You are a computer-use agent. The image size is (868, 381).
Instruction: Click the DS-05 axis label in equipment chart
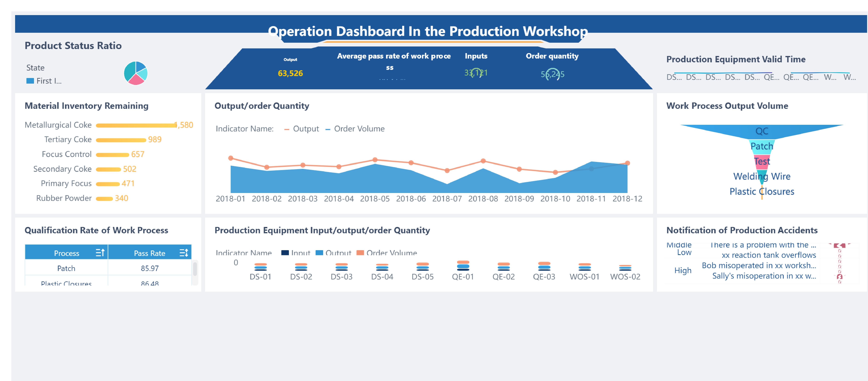point(422,277)
